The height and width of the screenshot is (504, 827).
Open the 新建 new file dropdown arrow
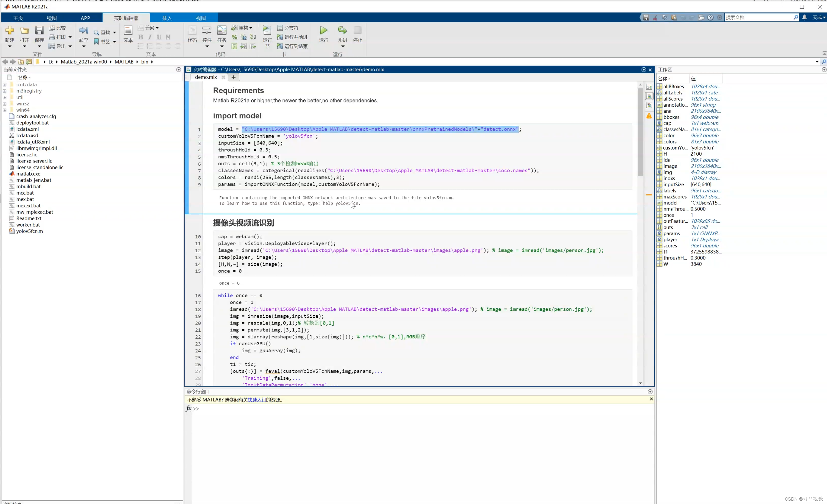click(x=9, y=46)
